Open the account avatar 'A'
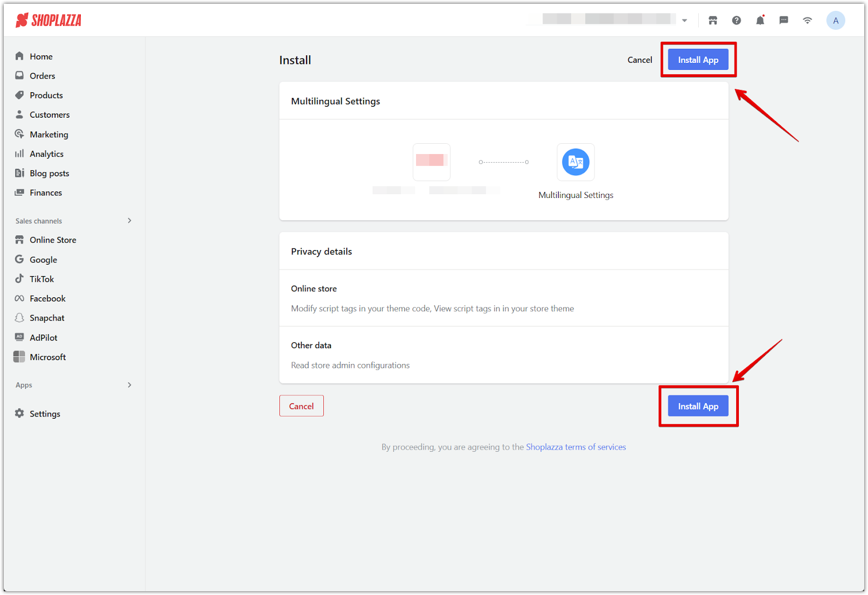Viewport: 868px width, 595px height. 835,21
